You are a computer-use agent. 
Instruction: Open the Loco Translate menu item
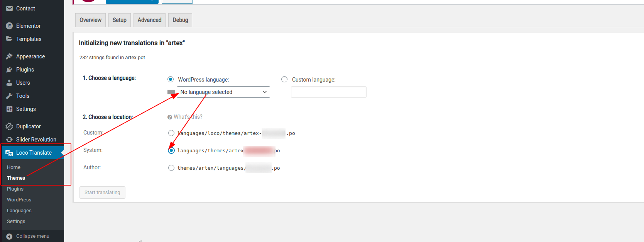tap(33, 153)
